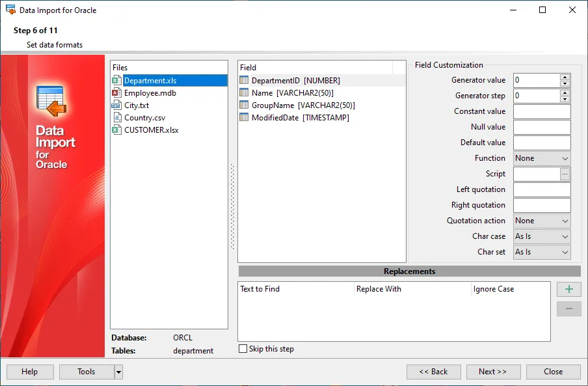Decrease the Generator value spinner
Image resolution: width=588 pixels, height=386 pixels.
(565, 84)
